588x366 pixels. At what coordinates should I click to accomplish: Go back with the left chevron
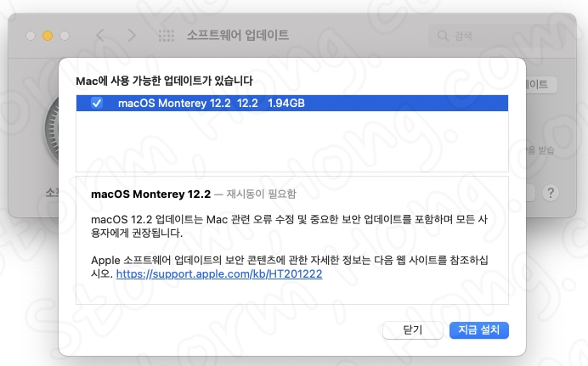pyautogui.click(x=99, y=36)
